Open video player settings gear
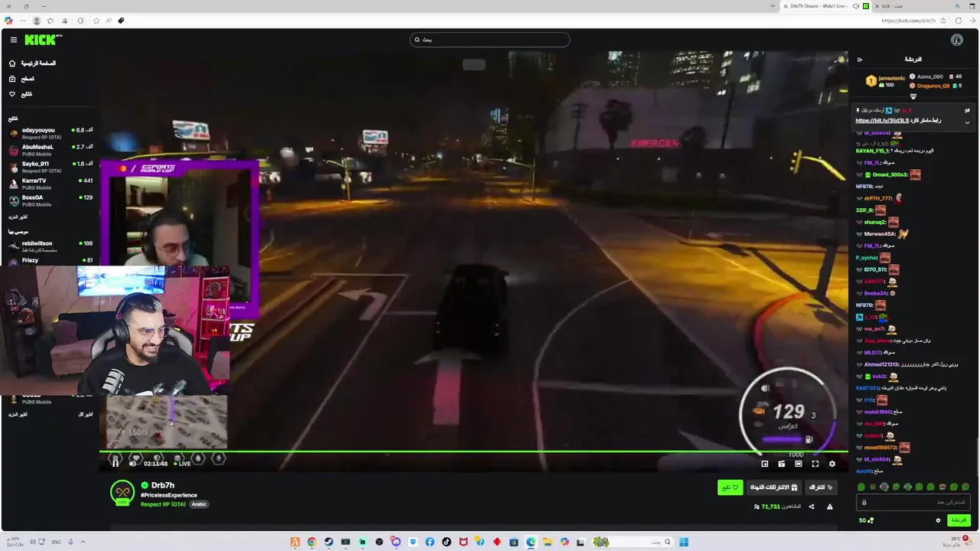The width and height of the screenshot is (980, 551). 832,464
